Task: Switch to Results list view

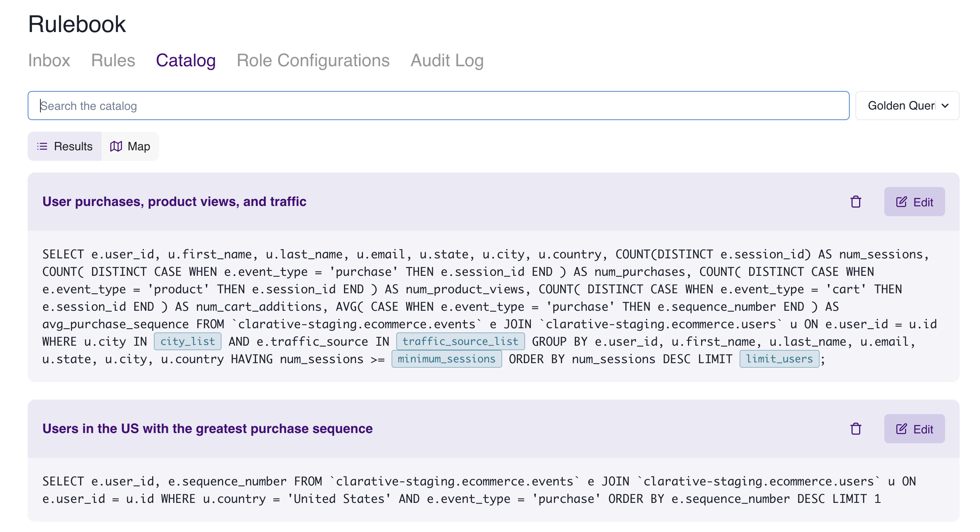Action: pos(65,146)
